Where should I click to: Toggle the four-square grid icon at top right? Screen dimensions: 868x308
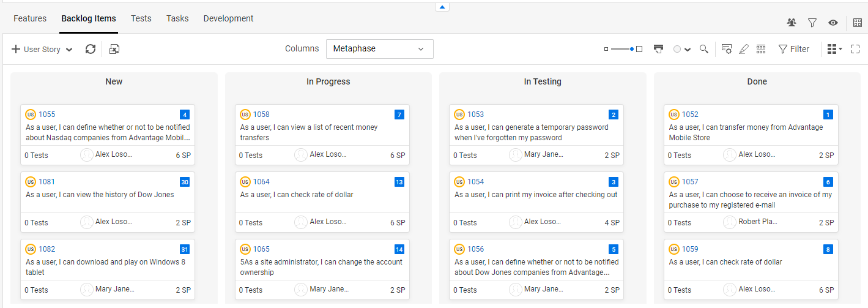858,23
